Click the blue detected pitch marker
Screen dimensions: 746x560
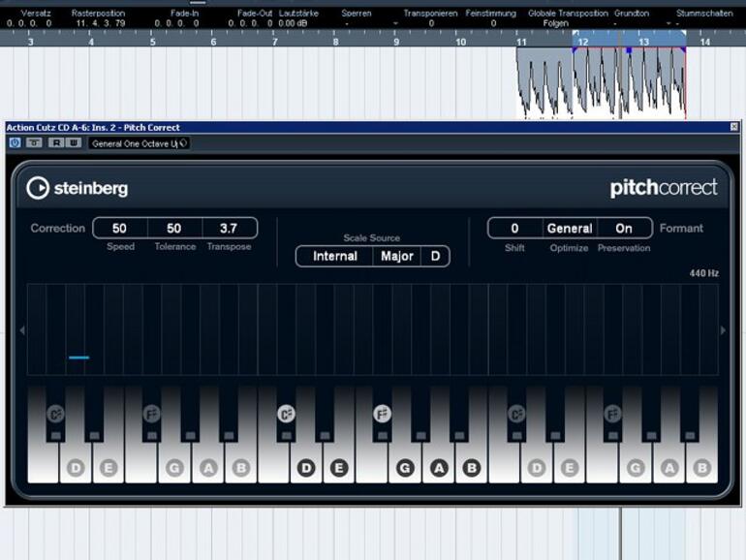pos(78,358)
